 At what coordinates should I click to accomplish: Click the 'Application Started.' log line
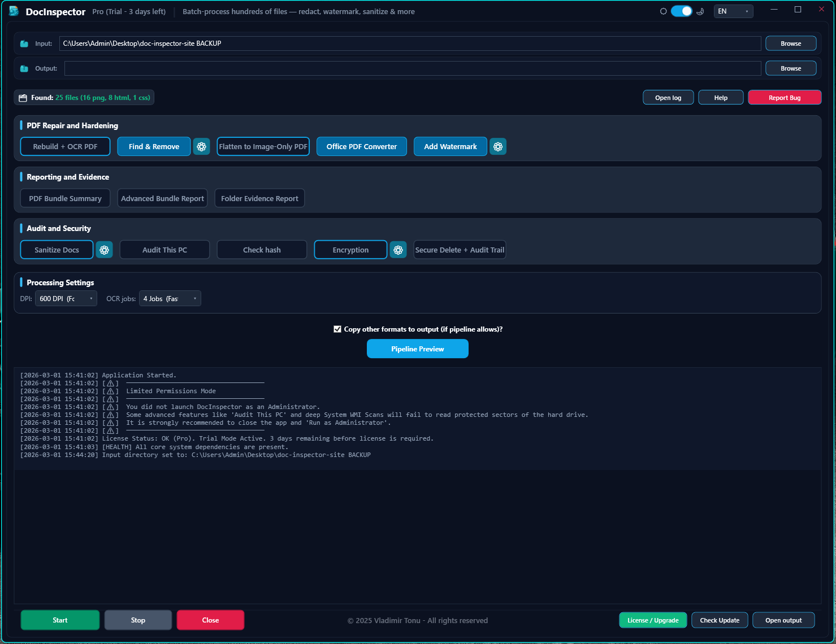click(98, 375)
